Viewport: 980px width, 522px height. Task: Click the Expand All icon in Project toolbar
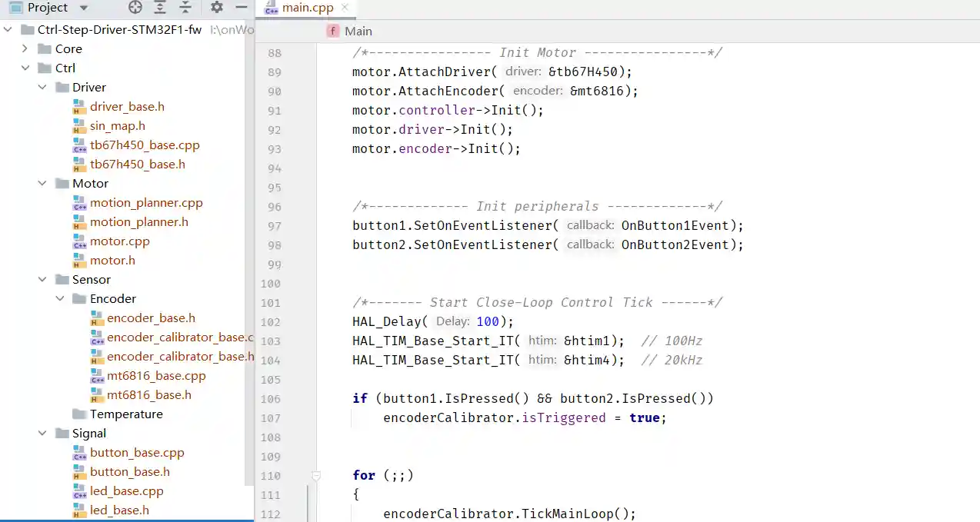[160, 8]
